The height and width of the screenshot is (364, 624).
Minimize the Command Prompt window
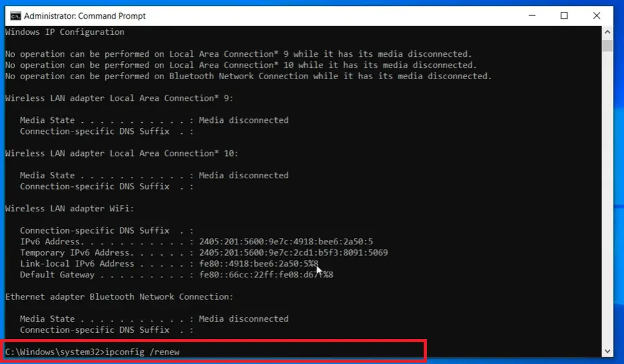pos(532,16)
